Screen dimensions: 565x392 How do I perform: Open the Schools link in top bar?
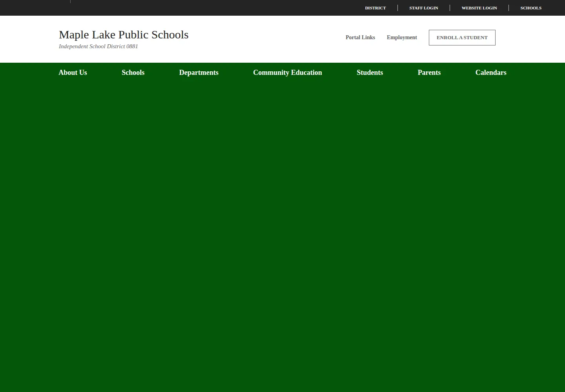pyautogui.click(x=530, y=8)
